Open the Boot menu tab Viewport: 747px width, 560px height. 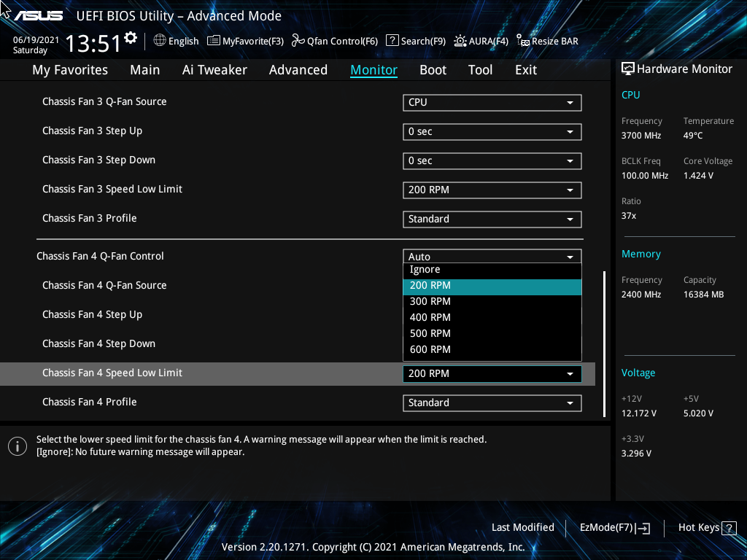click(x=433, y=69)
